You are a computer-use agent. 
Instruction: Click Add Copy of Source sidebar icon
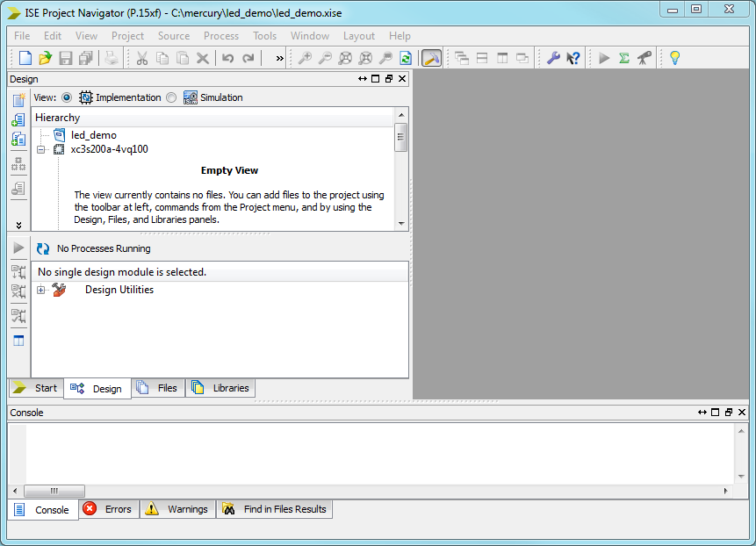[x=18, y=140]
